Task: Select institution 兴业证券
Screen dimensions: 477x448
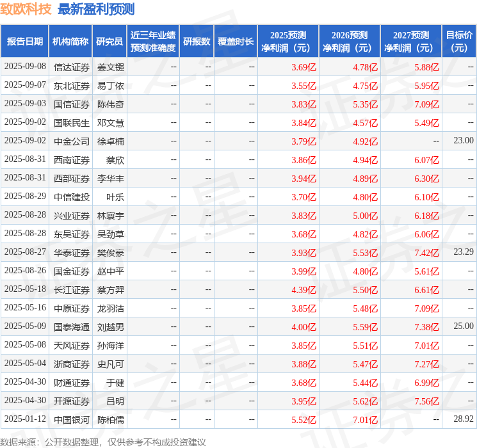Action: coord(72,216)
